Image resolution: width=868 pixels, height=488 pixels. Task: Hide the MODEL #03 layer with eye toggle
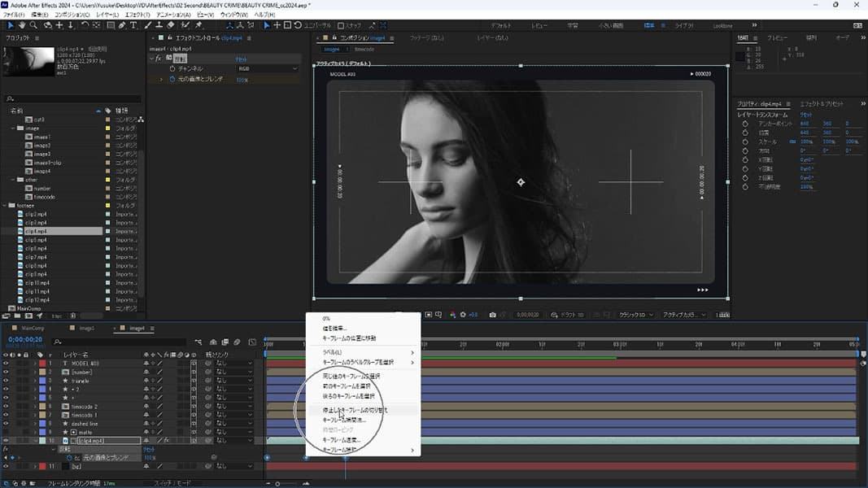[x=6, y=364]
